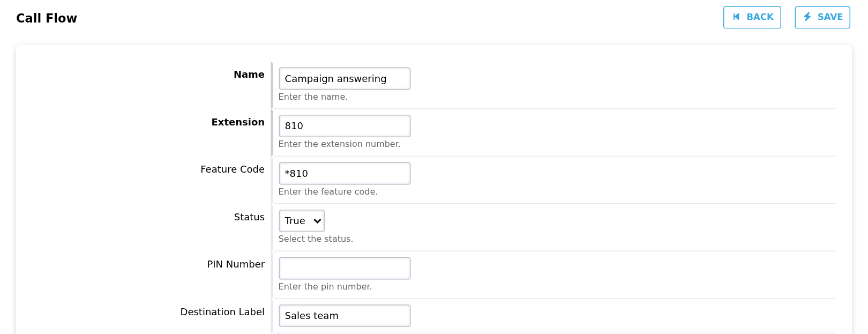Click the Feature Code label
Viewport: 868px width, 334px height.
point(233,169)
